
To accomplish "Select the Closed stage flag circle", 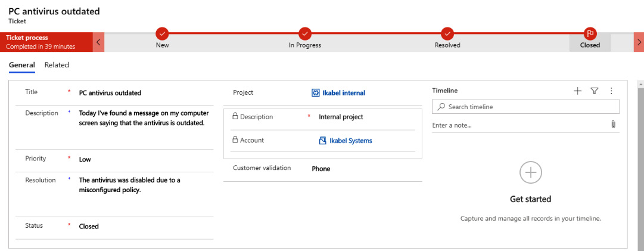I will click(x=590, y=33).
